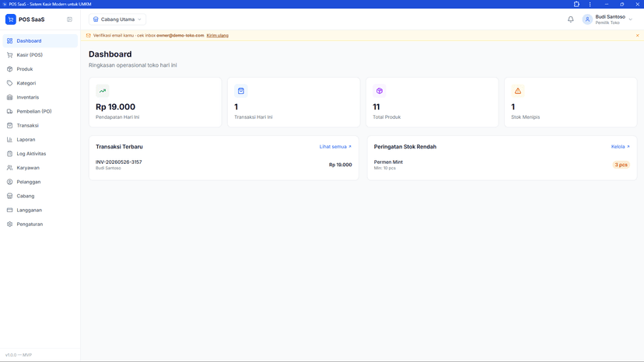Image resolution: width=644 pixels, height=362 pixels.
Task: Click the 3 pcs stock badge
Action: point(621,165)
